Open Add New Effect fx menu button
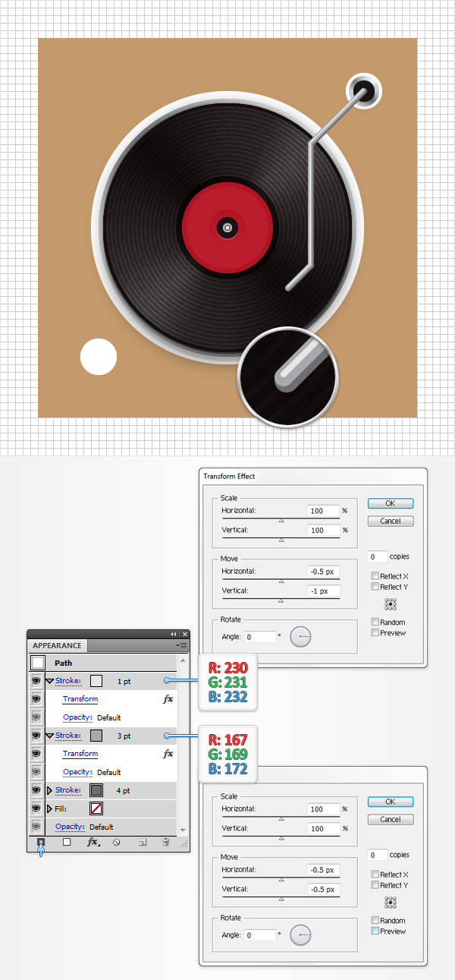Screen dimensions: 455x980 click(93, 842)
